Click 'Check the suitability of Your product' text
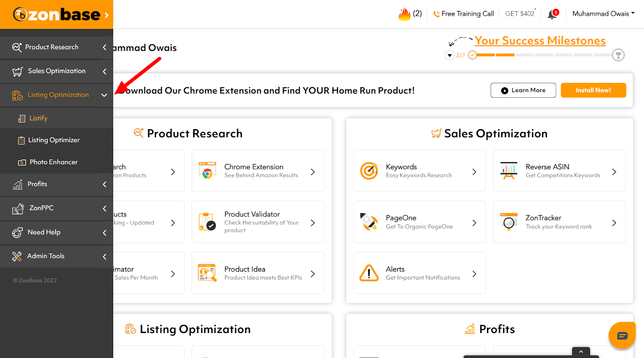The width and height of the screenshot is (644, 358). (x=262, y=226)
